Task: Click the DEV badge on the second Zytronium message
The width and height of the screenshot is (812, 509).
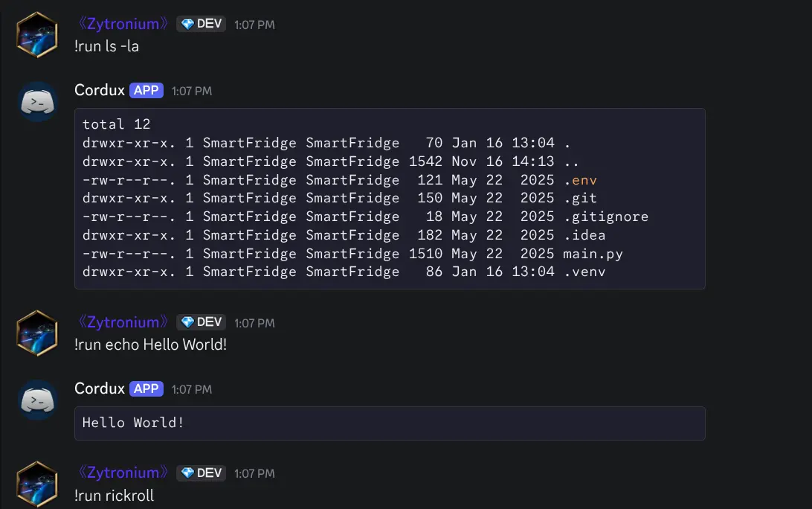Action: click(x=201, y=322)
